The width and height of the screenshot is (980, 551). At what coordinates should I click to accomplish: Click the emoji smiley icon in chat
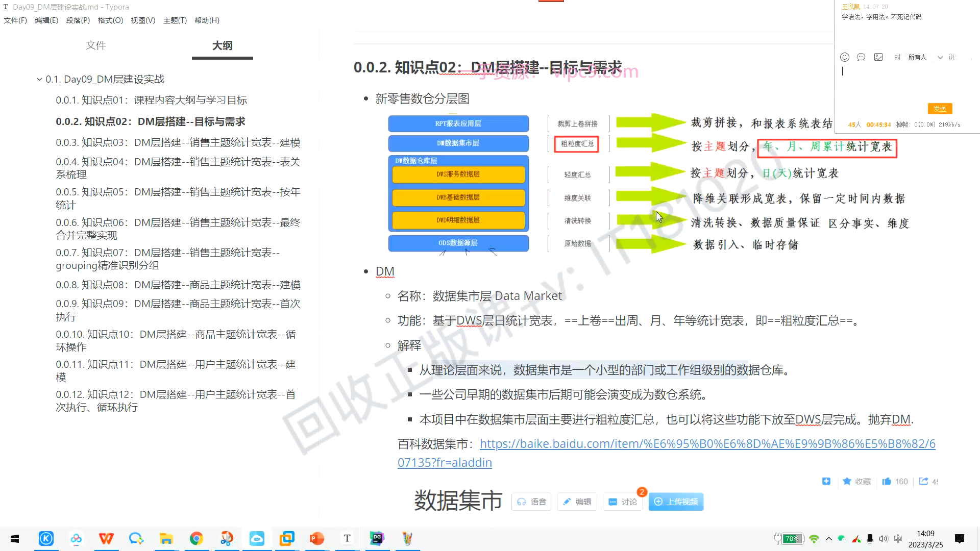pyautogui.click(x=845, y=57)
